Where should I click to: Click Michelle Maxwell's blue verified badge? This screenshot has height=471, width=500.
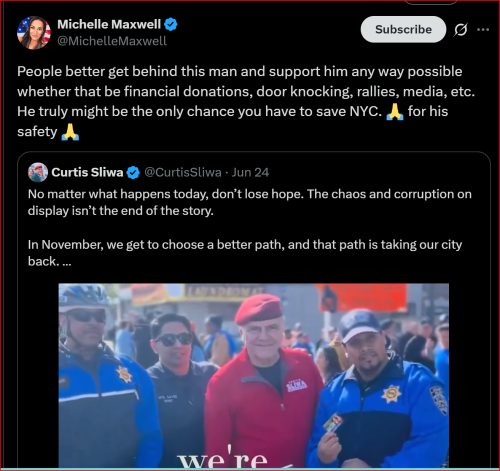pos(171,24)
